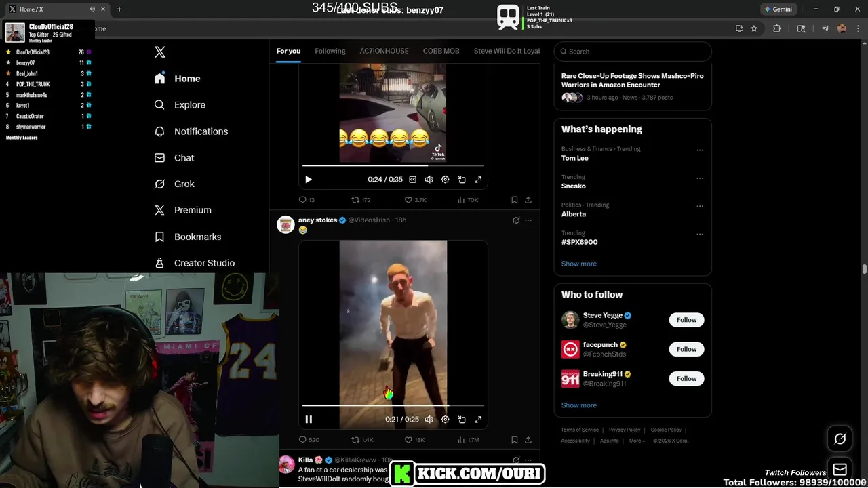
Task: Open settings on aney stokes video
Action: pyautogui.click(x=445, y=420)
